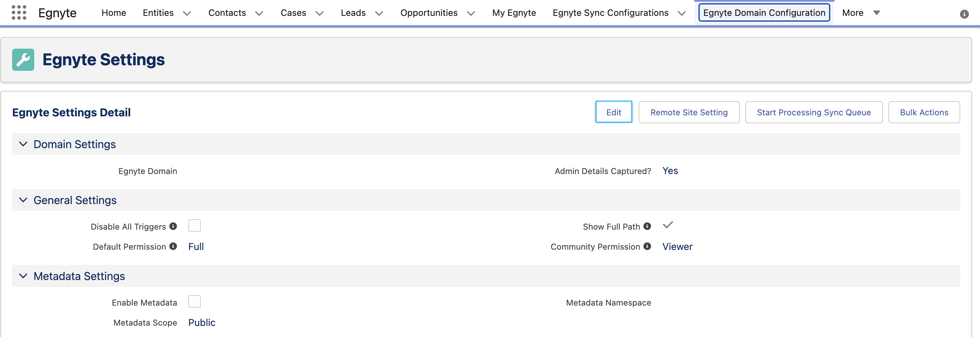Image resolution: width=980 pixels, height=337 pixels.
Task: Open the Cases tab dropdown chevron
Action: pos(320,13)
